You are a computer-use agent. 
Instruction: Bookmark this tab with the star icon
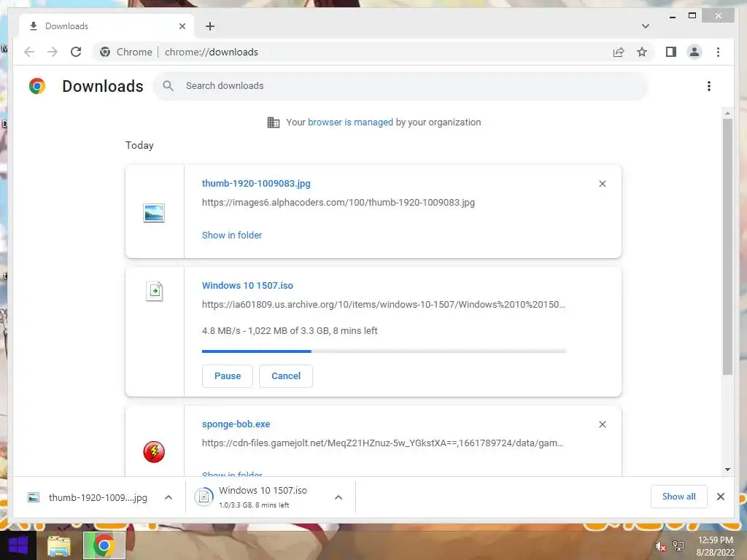tap(642, 52)
